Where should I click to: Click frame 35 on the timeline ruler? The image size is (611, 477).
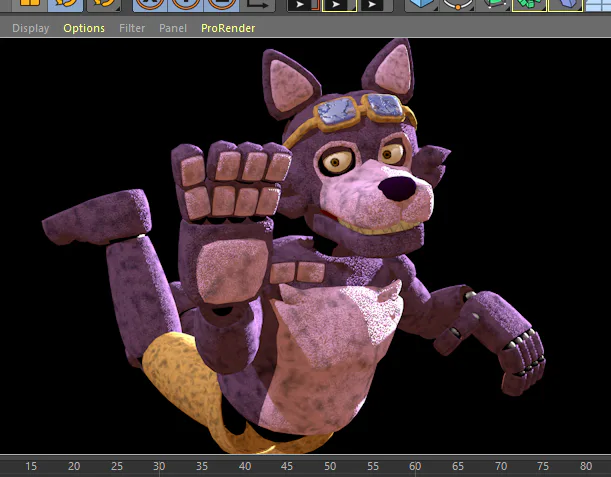202,466
